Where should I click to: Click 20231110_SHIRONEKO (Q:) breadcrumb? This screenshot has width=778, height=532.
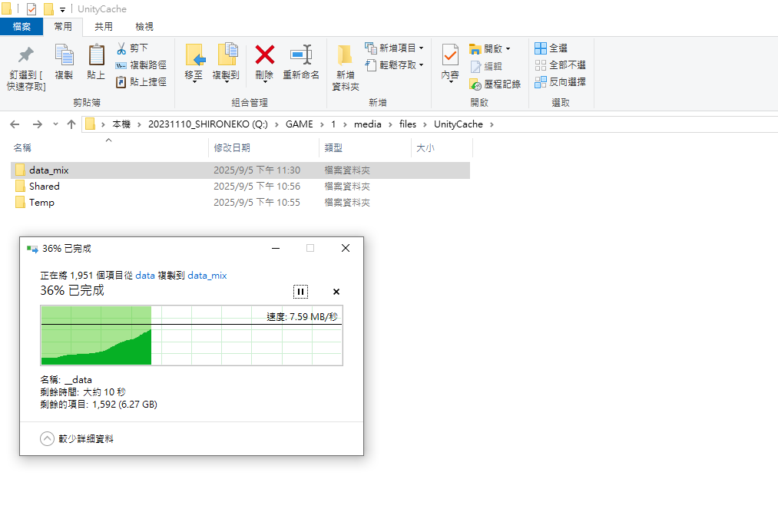[x=208, y=124]
